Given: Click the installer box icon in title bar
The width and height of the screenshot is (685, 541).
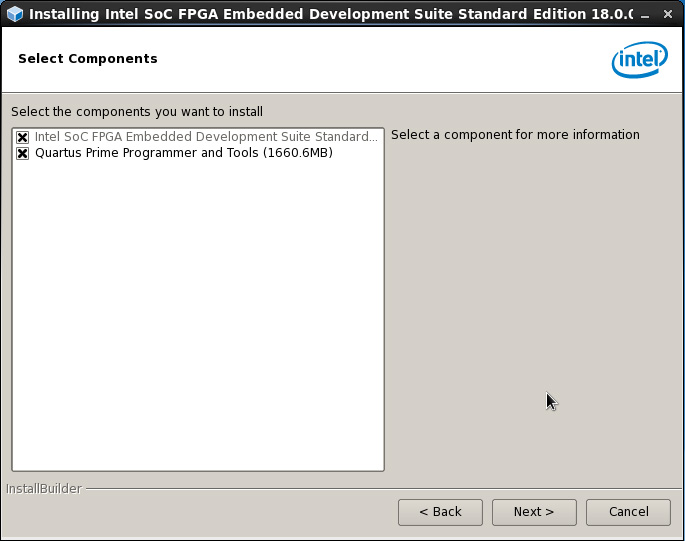Looking at the screenshot, I should [14, 14].
